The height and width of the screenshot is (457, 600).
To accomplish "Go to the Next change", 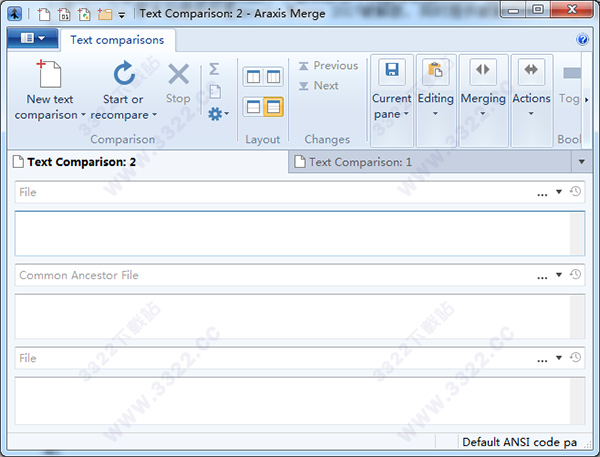I will pyautogui.click(x=319, y=85).
